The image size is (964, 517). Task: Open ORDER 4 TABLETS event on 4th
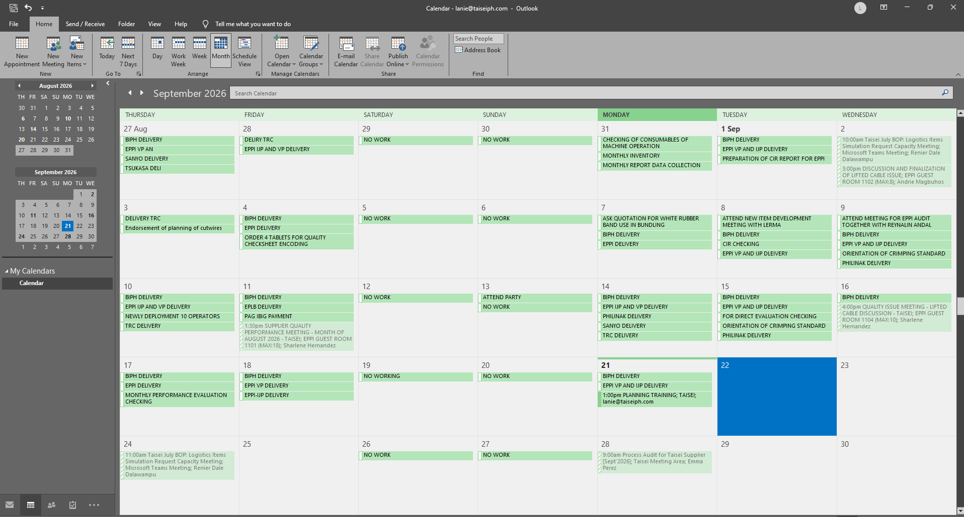tap(297, 241)
